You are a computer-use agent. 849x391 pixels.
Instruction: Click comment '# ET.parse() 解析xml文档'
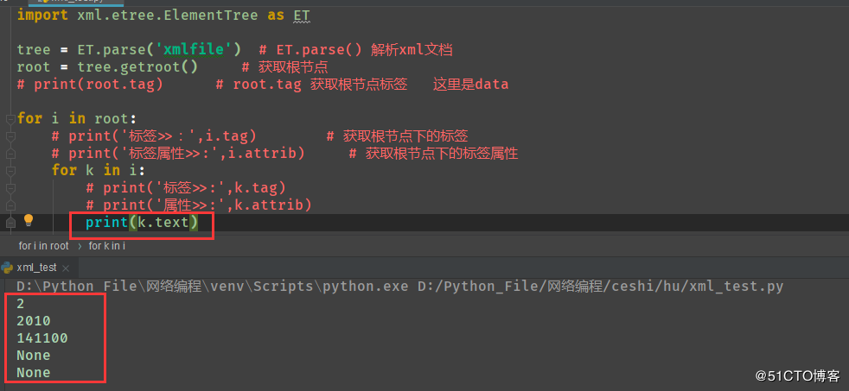[356, 50]
